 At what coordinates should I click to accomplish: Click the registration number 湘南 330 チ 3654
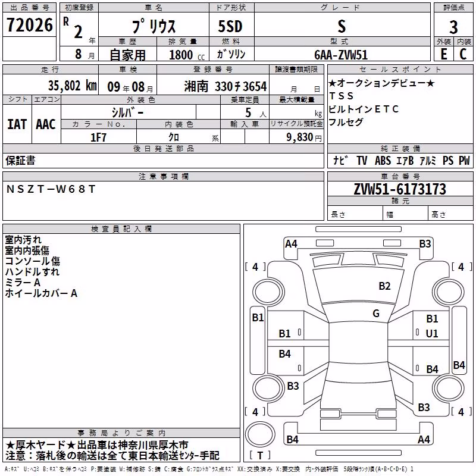click(x=226, y=86)
